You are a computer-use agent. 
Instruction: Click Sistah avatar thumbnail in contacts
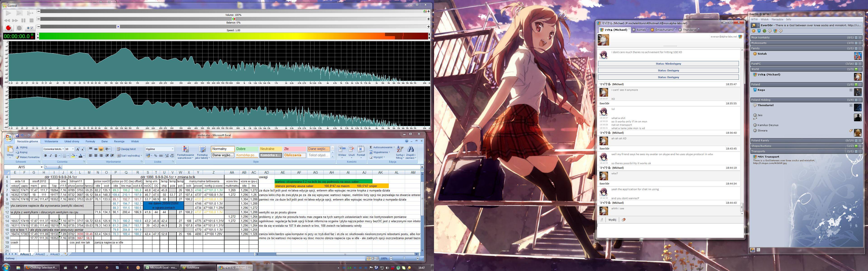(x=858, y=56)
